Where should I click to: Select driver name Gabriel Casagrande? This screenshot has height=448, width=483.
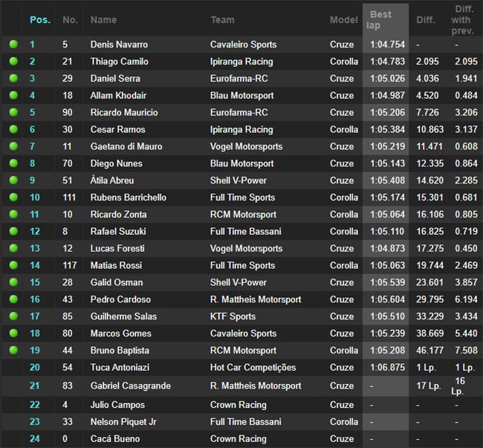[130, 386]
